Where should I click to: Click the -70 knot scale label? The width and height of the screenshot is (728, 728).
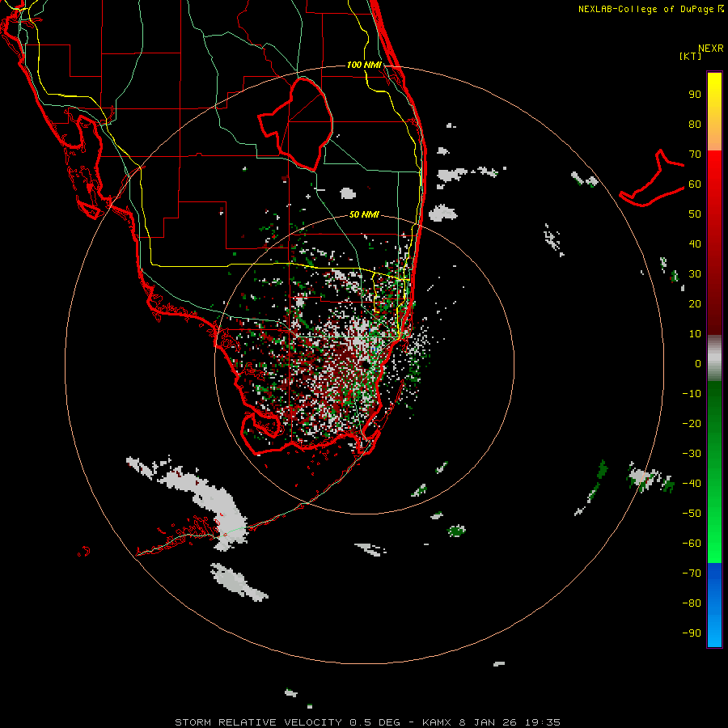[692, 574]
